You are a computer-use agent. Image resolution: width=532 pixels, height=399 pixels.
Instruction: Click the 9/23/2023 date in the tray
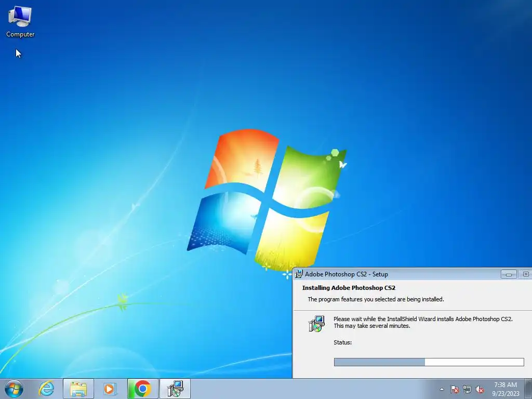[x=506, y=394]
